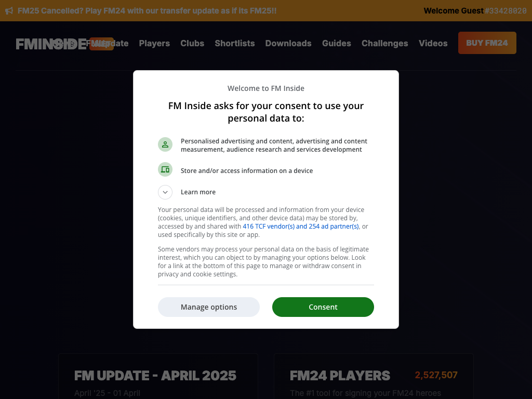Open the Clubs menu item
The width and height of the screenshot is (532, 399).
(x=192, y=43)
